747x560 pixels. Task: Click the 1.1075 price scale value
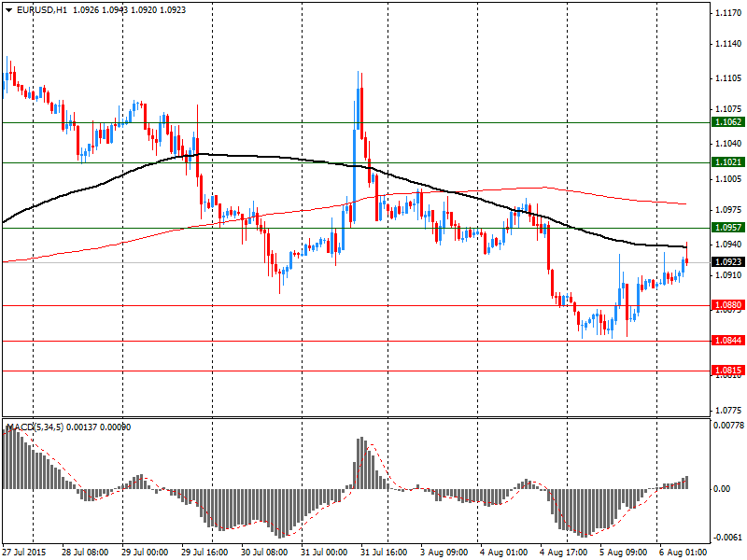click(728, 109)
